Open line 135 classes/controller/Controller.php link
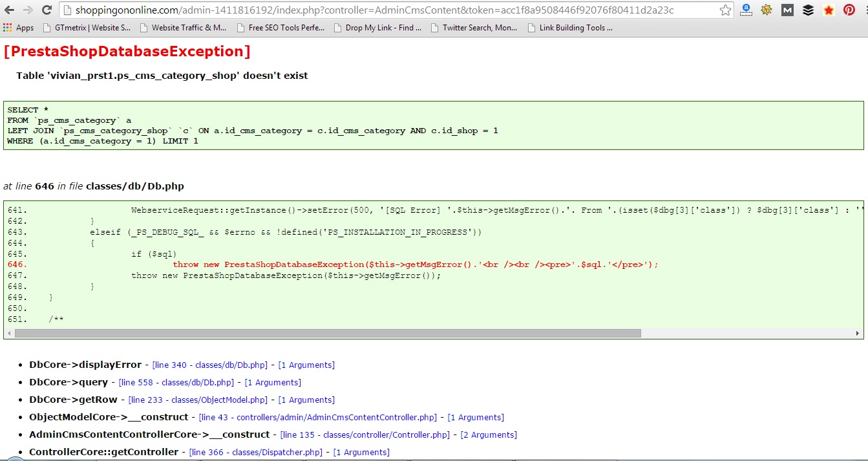 (x=366, y=435)
